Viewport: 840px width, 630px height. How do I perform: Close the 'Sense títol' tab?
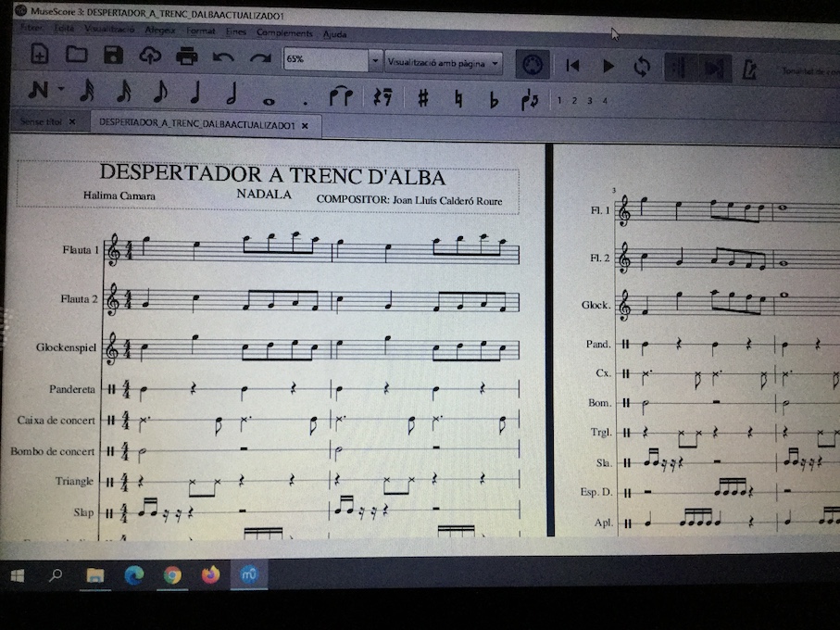tap(72, 121)
